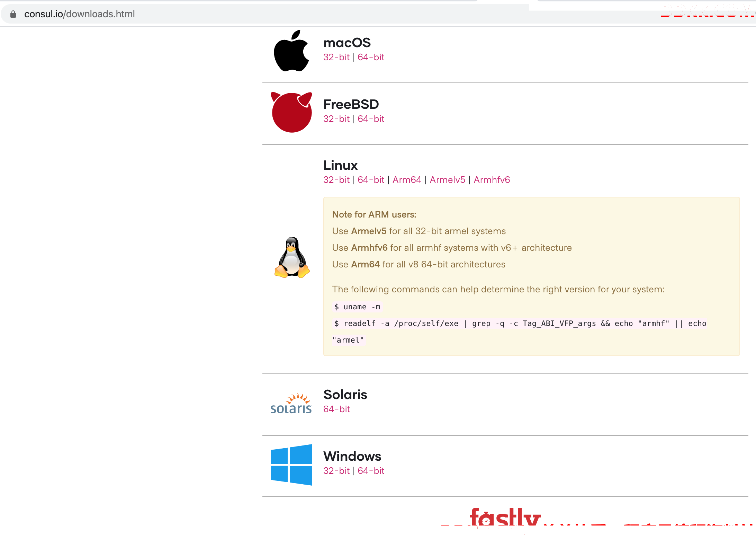Download Linux Armhfv6 build
The image size is (756, 539).
click(492, 180)
